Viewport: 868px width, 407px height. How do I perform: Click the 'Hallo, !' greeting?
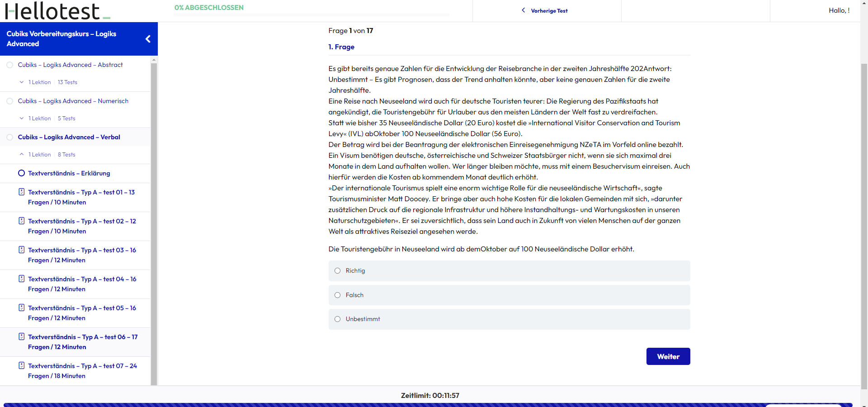pos(839,10)
